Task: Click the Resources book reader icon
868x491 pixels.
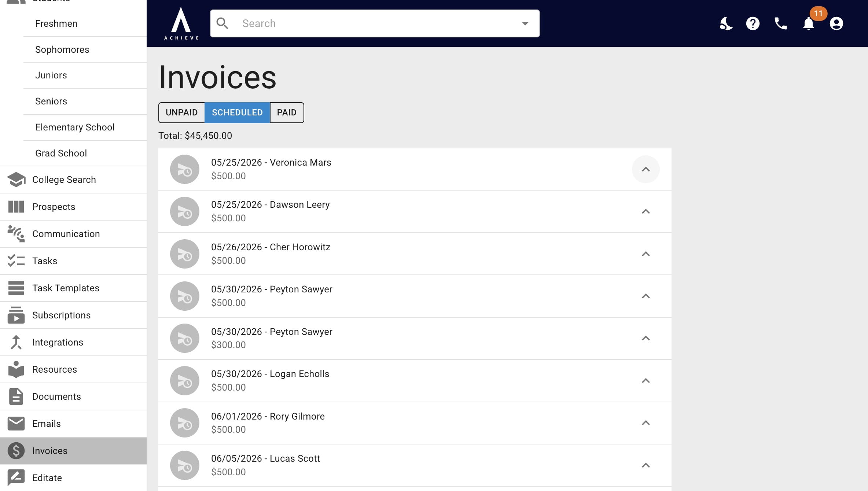Action: (16, 369)
